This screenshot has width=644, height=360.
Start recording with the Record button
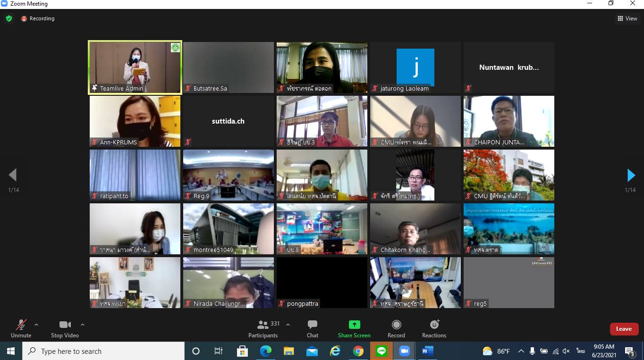click(396, 328)
